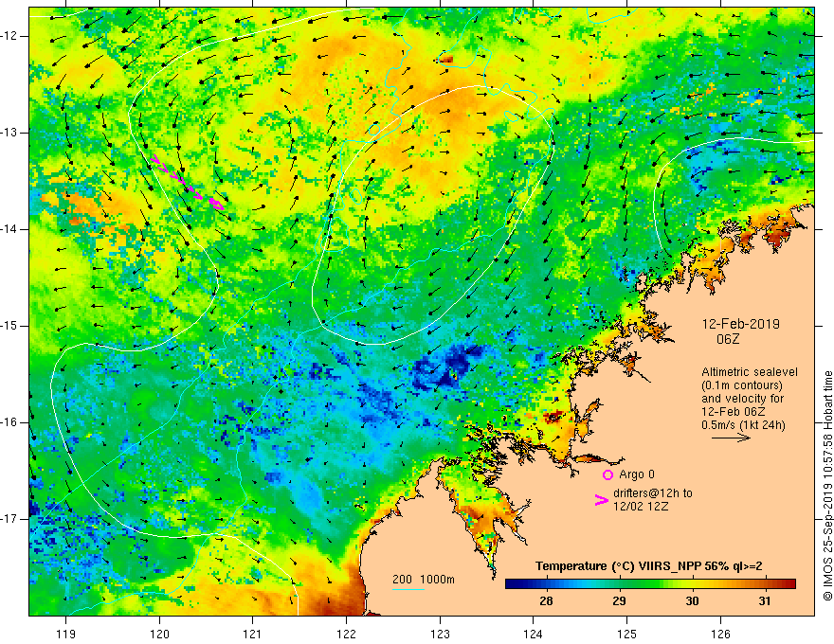Click the 28 tick label on colorbar
This screenshot has height=644, width=834.
tap(546, 601)
